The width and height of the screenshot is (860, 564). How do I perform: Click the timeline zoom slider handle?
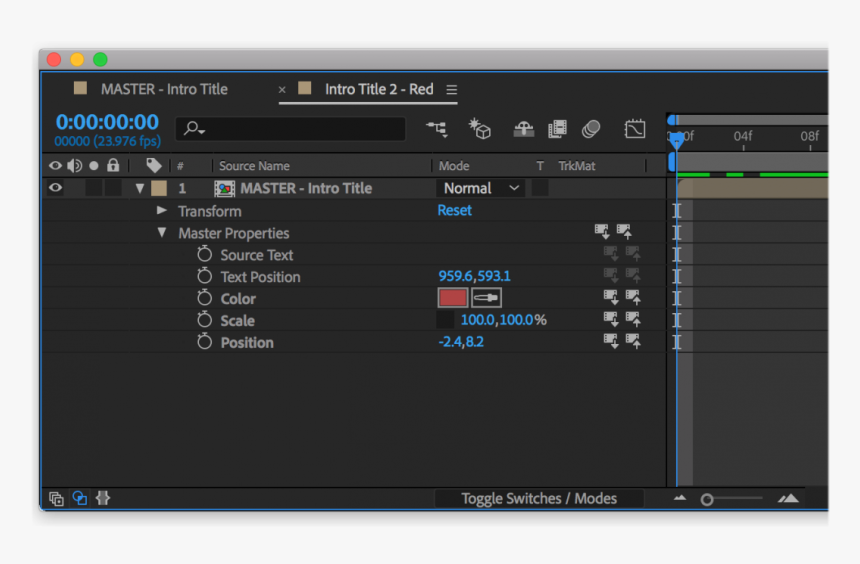(706, 499)
